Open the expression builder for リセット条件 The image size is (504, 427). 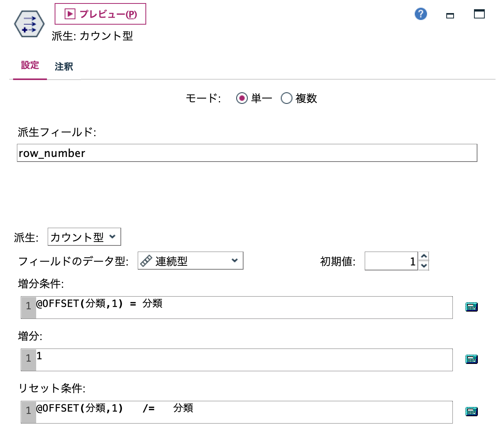coord(471,411)
